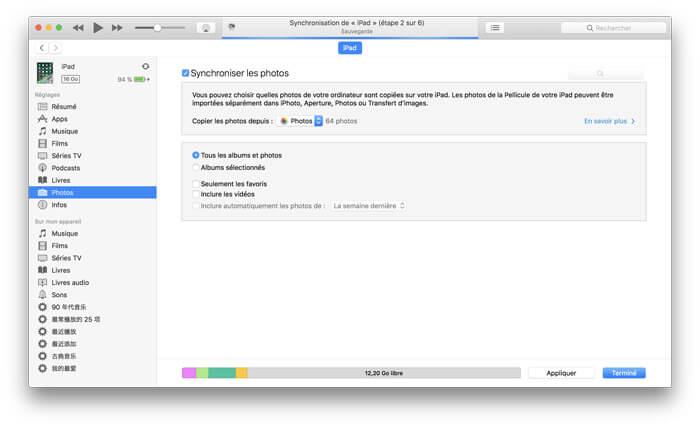Click the sync status icon in toolbar

(x=232, y=27)
